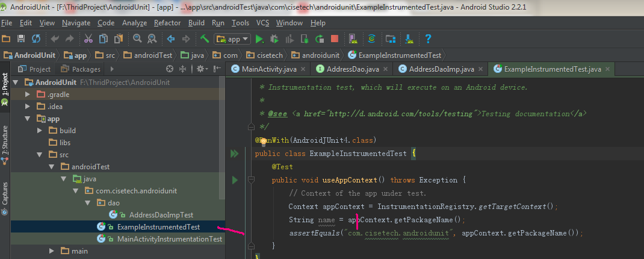Run useAppContext test from gutter arrow
Viewport: 644px width, 259px height.
pyautogui.click(x=235, y=180)
